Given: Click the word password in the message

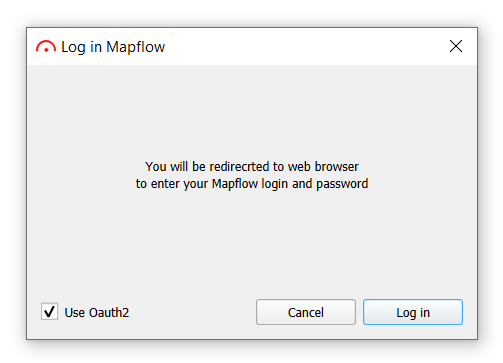Looking at the screenshot, I should tap(342, 184).
